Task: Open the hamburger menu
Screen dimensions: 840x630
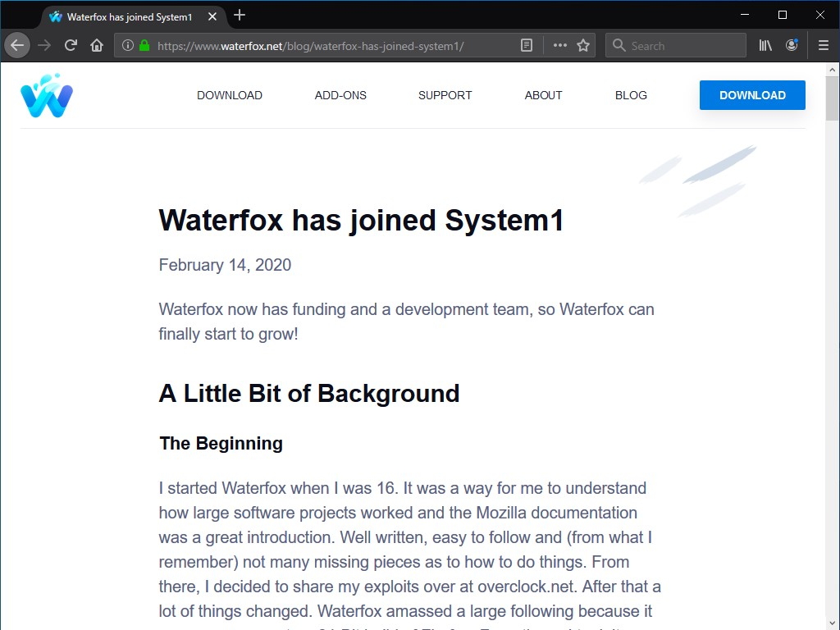Action: [823, 45]
